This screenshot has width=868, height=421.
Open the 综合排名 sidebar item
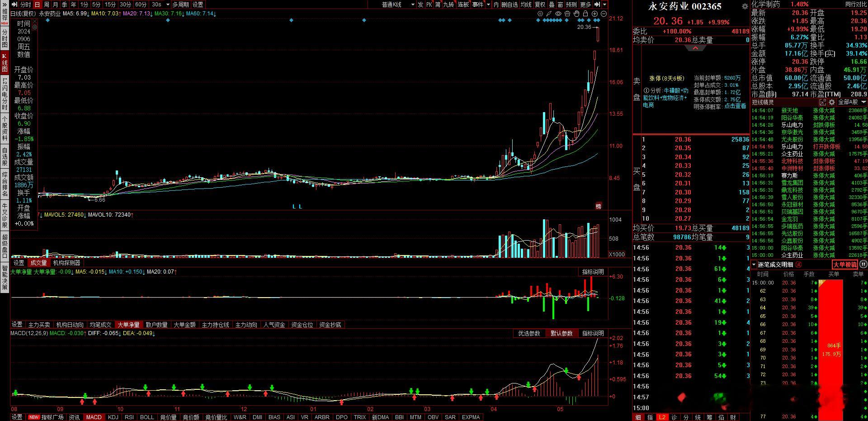(x=5, y=184)
